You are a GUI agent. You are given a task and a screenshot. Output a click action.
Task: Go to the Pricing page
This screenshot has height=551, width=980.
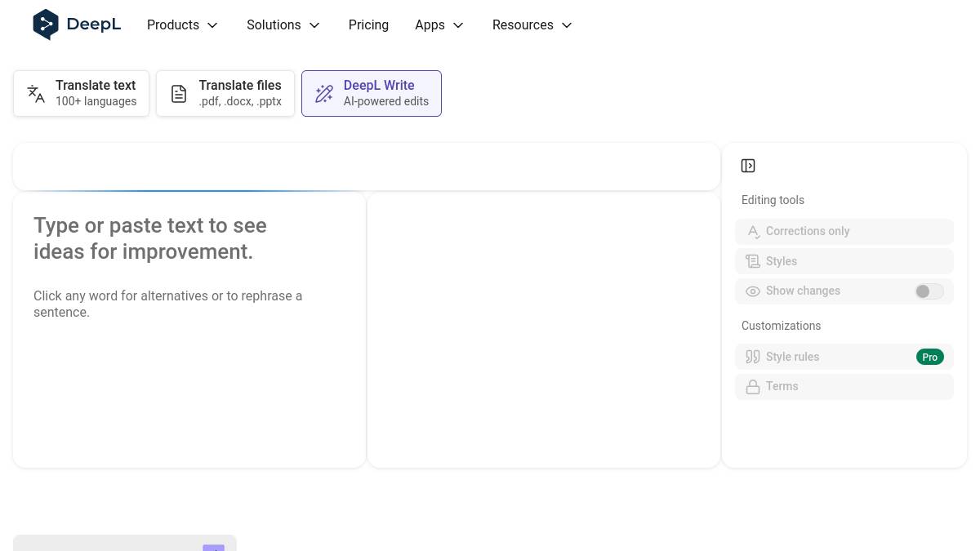click(x=368, y=25)
